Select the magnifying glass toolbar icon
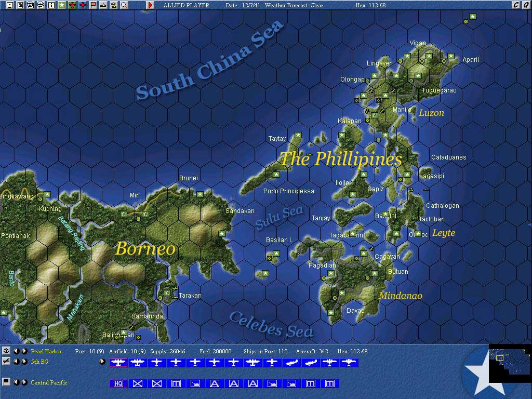532x399 pixels. [x=124, y=5]
